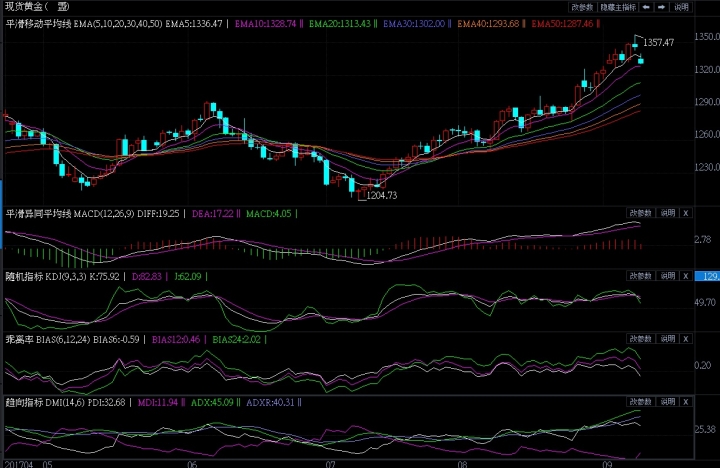720x468 pixels.
Task: Click the MACD:4.05 label
Action: point(269,214)
